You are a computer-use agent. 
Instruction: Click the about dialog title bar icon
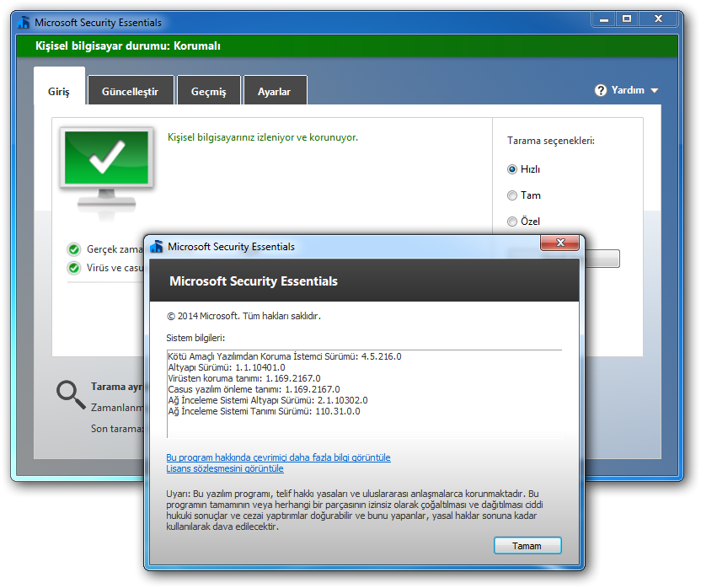point(157,246)
